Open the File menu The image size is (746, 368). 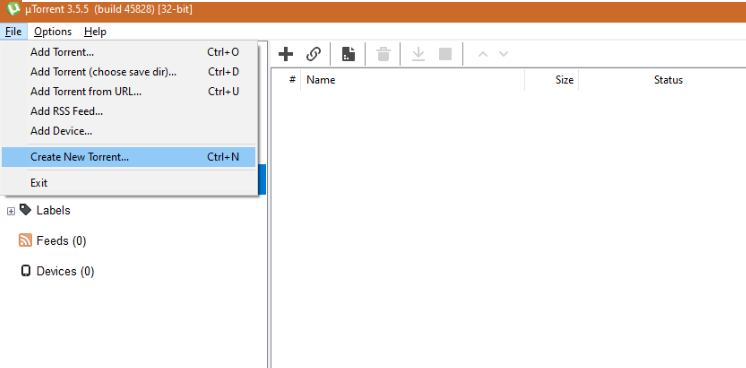pos(13,32)
